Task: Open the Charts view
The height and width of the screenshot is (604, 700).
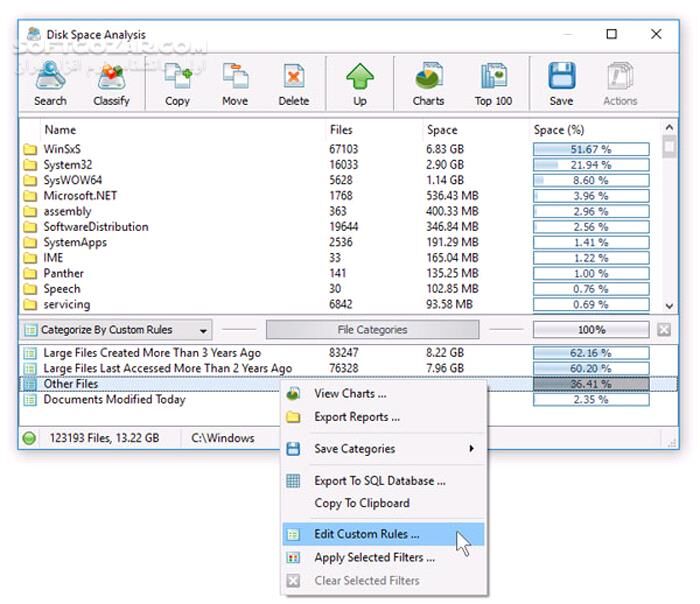Action: pos(428,83)
